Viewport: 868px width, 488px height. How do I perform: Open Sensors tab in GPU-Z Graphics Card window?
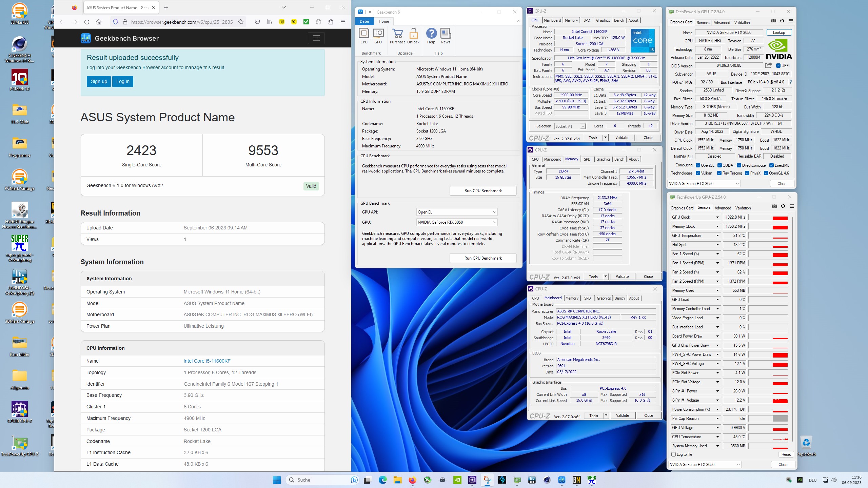click(703, 23)
